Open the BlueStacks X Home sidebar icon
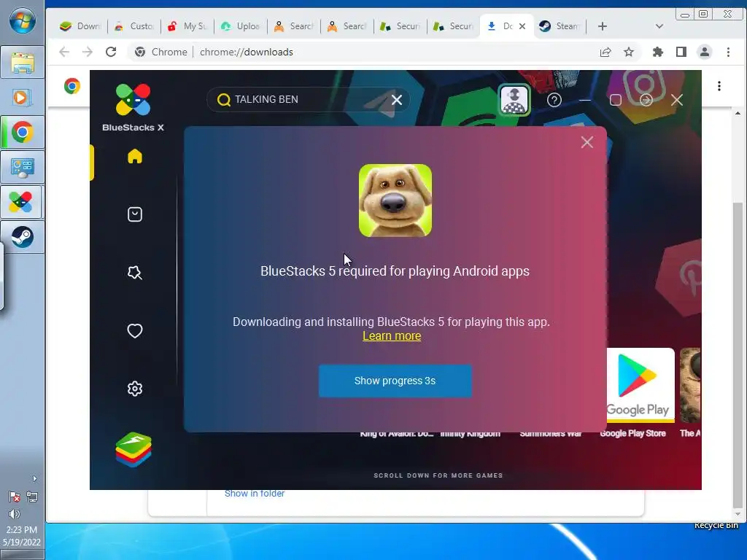Image resolution: width=747 pixels, height=560 pixels. point(135,156)
